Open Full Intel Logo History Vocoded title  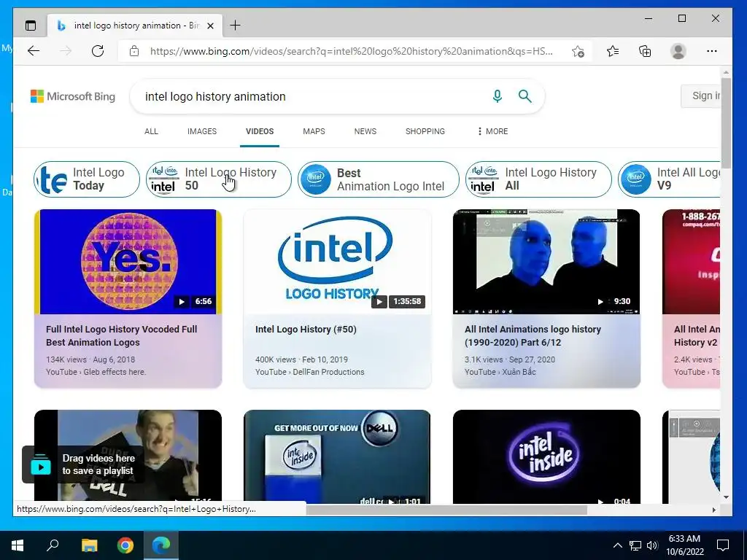click(122, 335)
